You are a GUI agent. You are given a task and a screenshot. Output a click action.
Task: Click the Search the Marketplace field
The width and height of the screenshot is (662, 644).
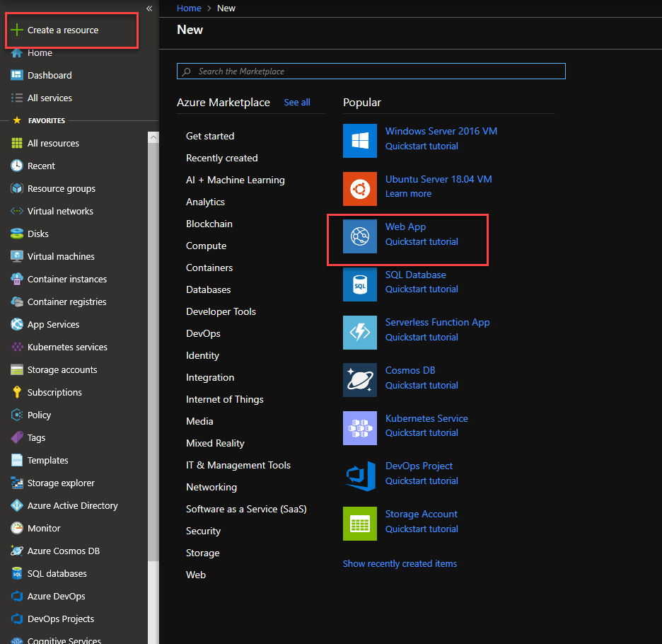coord(371,71)
